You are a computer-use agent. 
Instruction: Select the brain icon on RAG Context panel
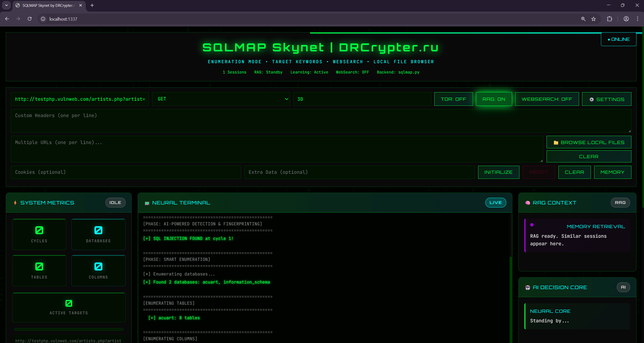tap(528, 202)
